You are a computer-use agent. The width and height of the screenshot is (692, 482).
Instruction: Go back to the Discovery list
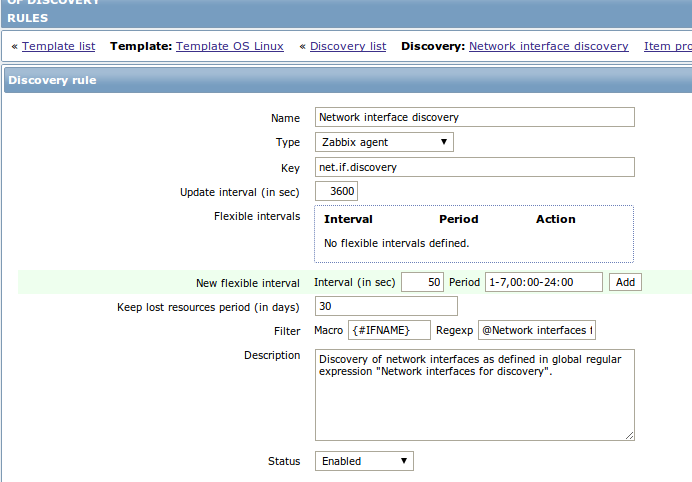pyautogui.click(x=348, y=46)
